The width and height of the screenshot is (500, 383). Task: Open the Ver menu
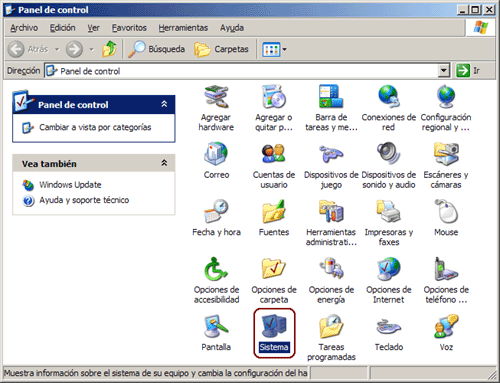(x=94, y=28)
